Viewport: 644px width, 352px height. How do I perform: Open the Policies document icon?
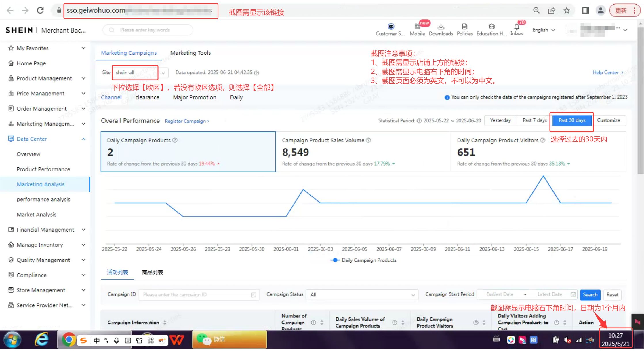point(464,27)
